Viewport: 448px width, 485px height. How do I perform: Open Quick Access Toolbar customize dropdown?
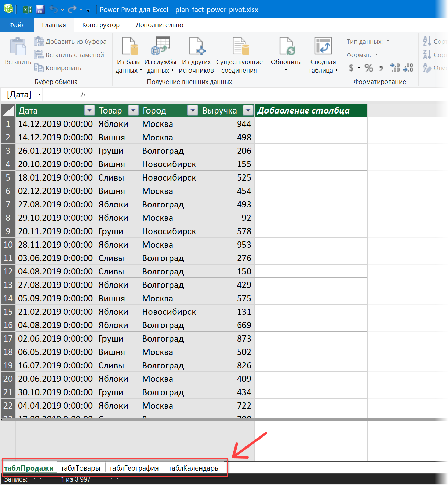click(88, 10)
